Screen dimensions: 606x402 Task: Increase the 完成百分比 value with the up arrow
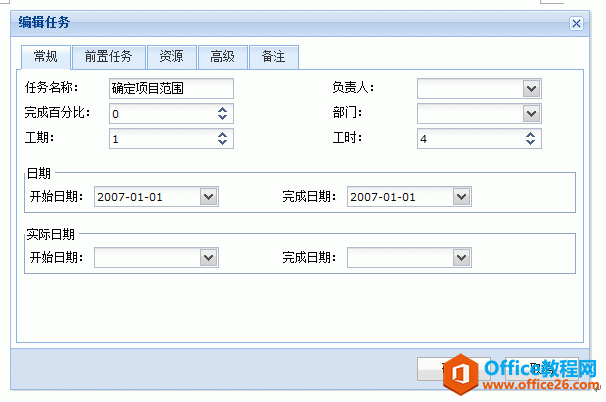222,110
